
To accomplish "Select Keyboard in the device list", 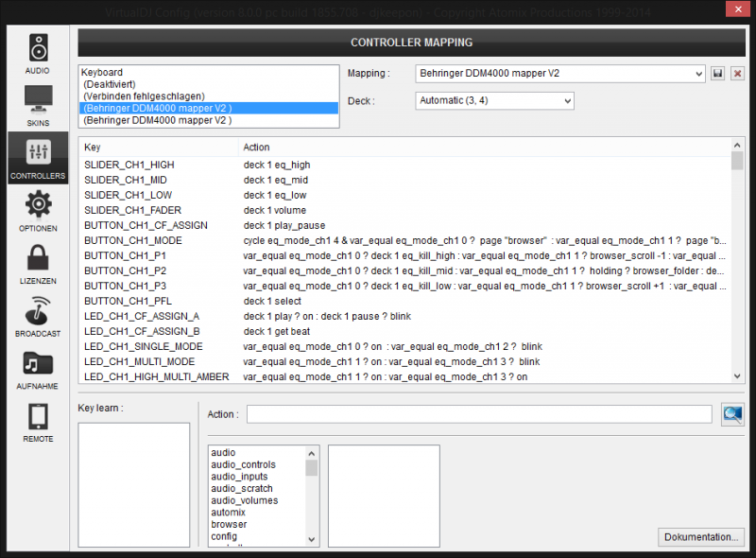I will point(102,72).
